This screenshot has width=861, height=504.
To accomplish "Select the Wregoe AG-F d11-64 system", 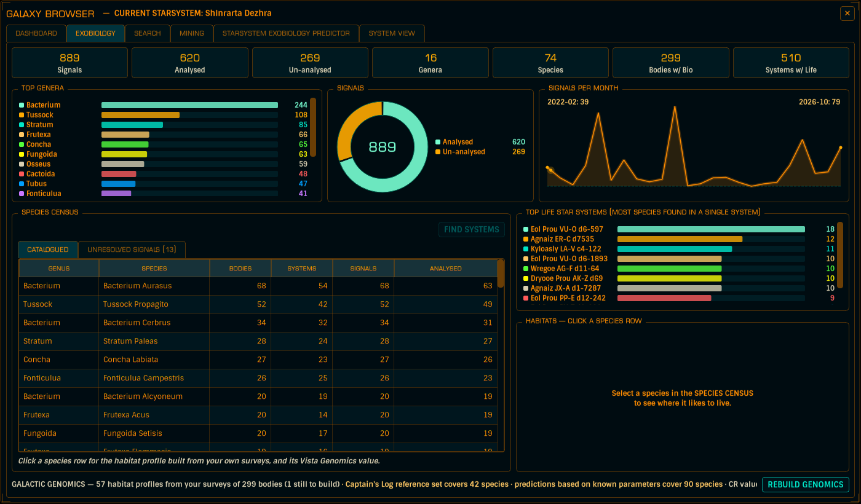I will [x=679, y=269].
